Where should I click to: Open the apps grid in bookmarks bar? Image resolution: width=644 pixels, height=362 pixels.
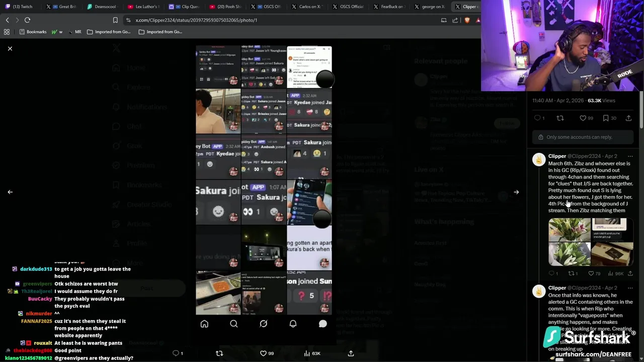point(7,32)
